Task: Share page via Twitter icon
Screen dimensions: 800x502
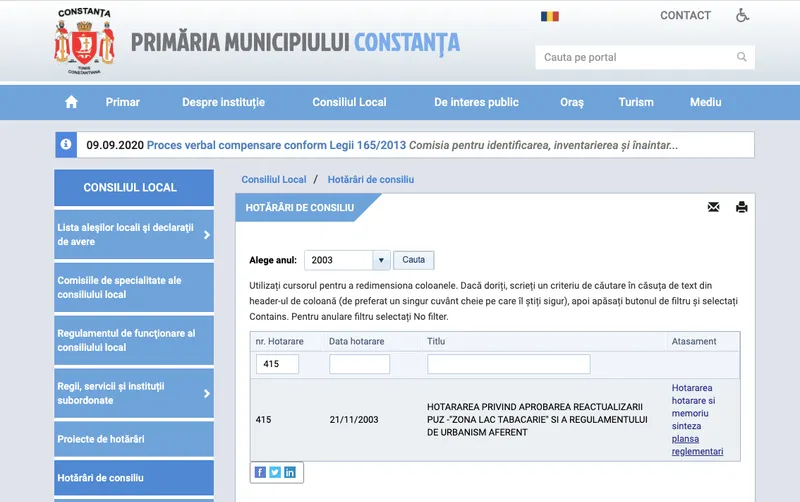Action: (x=275, y=472)
